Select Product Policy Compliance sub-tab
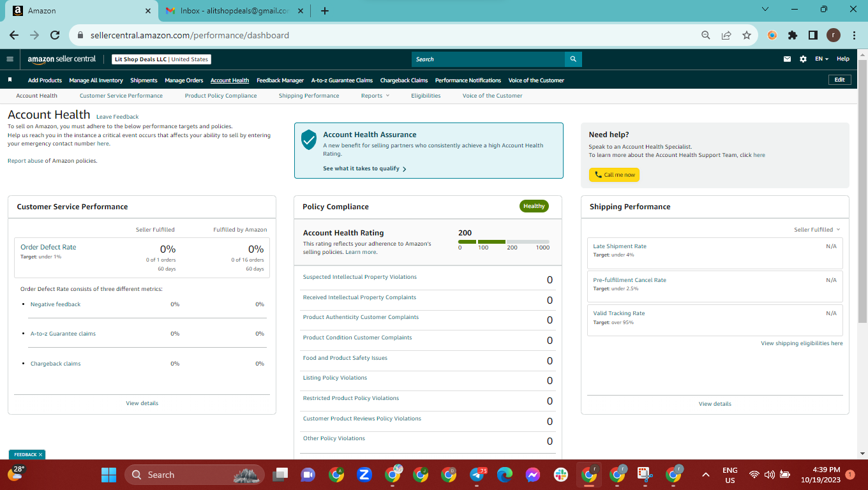Image resolution: width=868 pixels, height=490 pixels. (221, 96)
